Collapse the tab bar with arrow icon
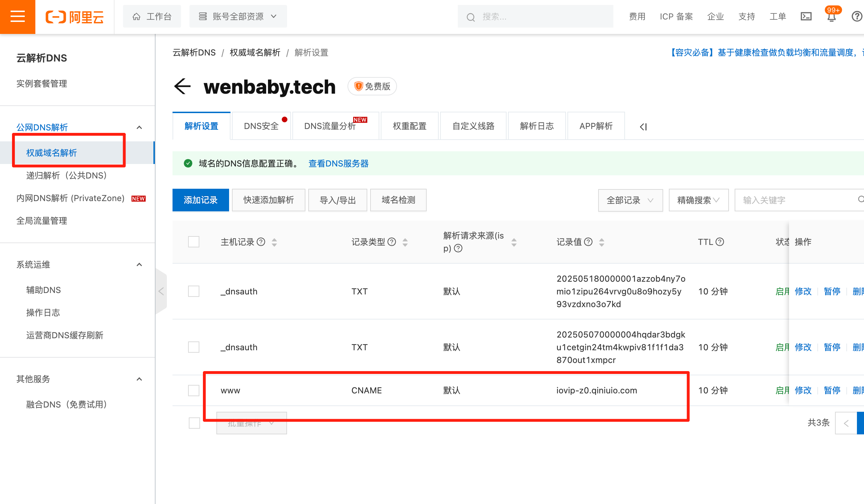The height and width of the screenshot is (504, 864). point(643,127)
